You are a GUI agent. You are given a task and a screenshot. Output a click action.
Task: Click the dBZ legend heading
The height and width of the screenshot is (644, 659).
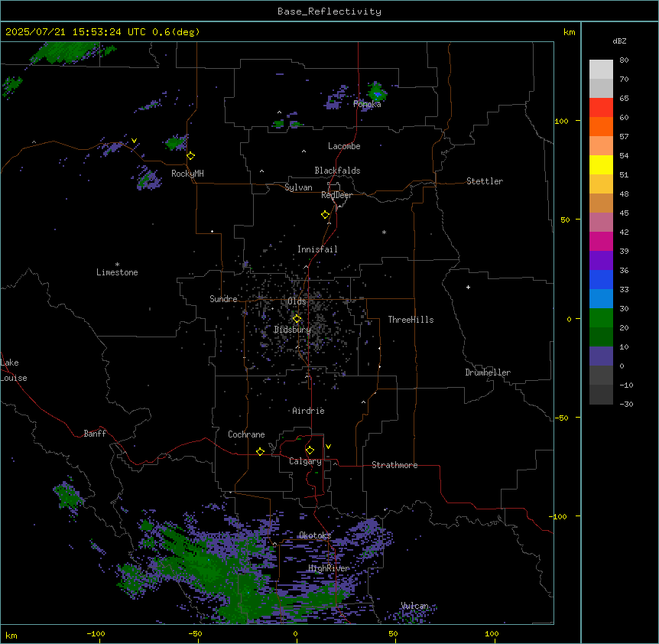pyautogui.click(x=619, y=41)
